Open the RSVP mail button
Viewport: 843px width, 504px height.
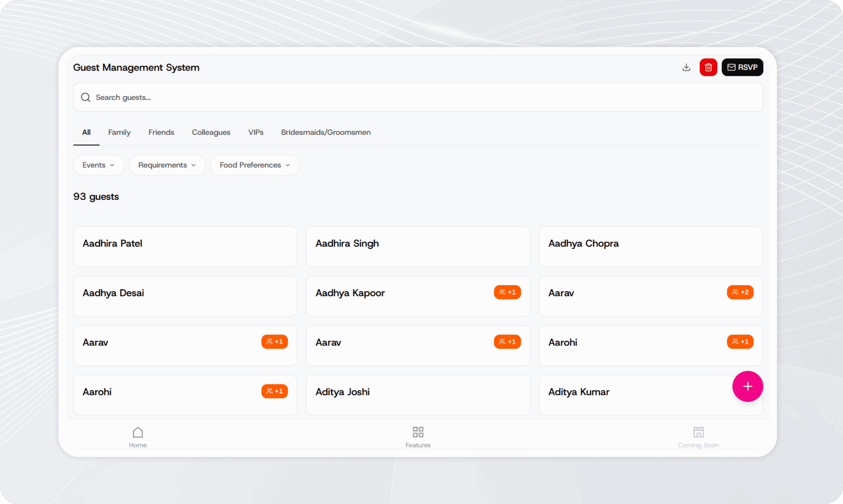click(x=742, y=67)
